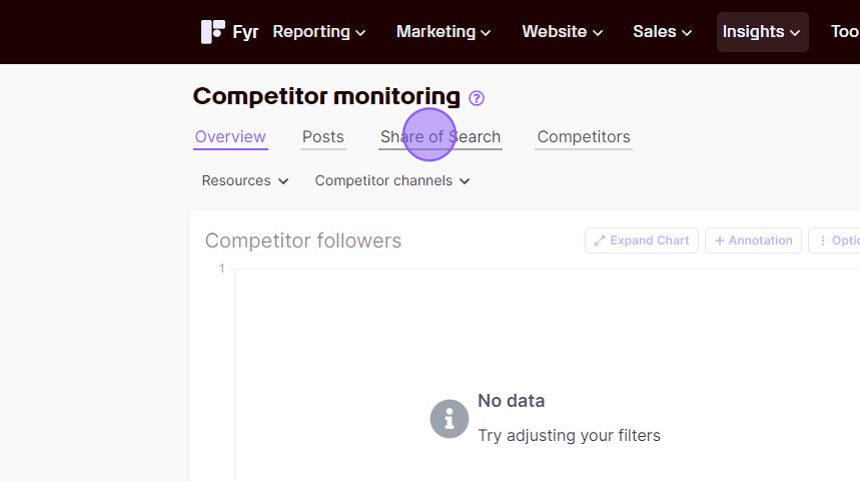Screen dimensions: 860x481
Task: Click the No data info icon
Action: point(449,418)
